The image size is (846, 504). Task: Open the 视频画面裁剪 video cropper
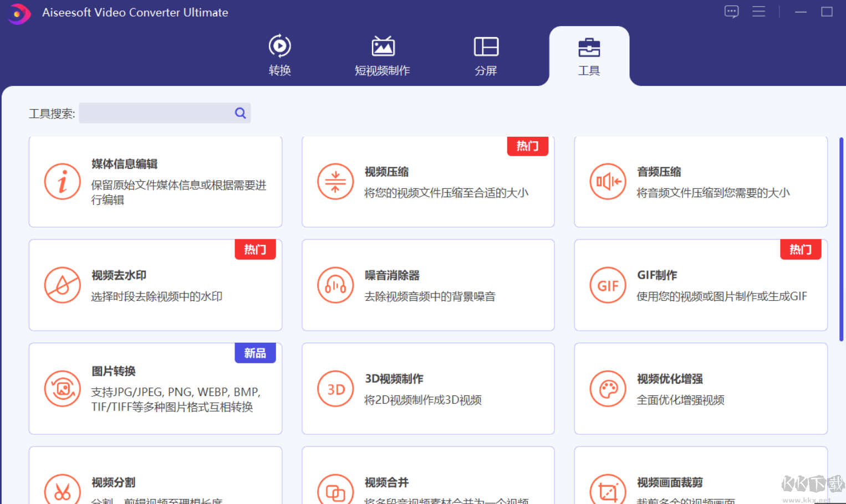click(701, 482)
